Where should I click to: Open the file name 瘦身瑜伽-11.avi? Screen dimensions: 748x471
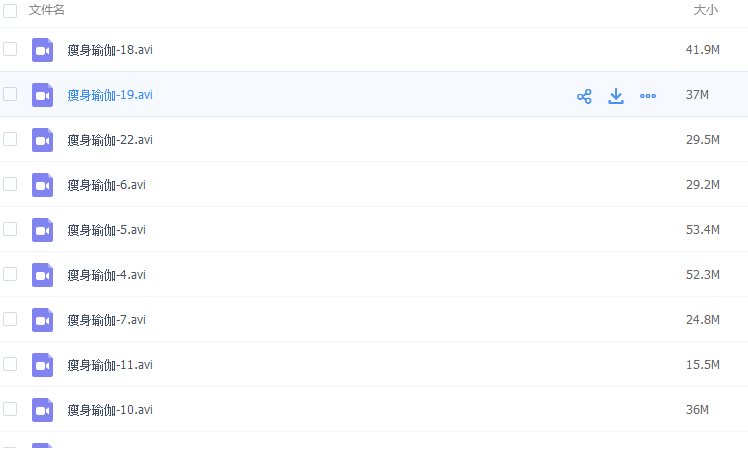pyautogui.click(x=110, y=365)
